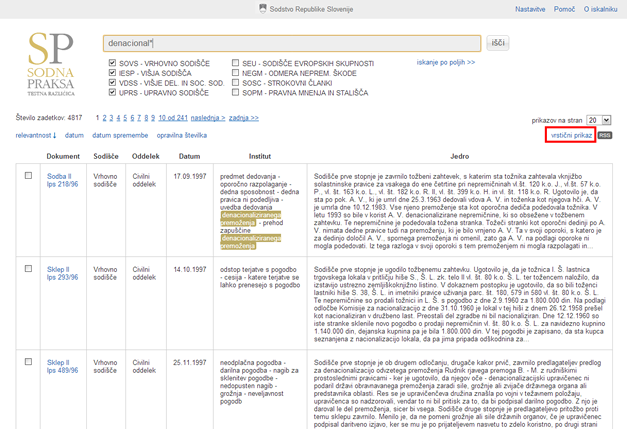Image resolution: width=627 pixels, height=429 pixels.
Task: Click the date 25.11.1997 cell
Action: [x=190, y=363]
